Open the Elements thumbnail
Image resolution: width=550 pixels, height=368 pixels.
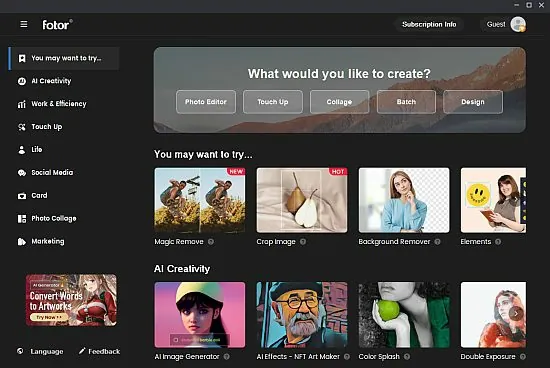(494, 200)
